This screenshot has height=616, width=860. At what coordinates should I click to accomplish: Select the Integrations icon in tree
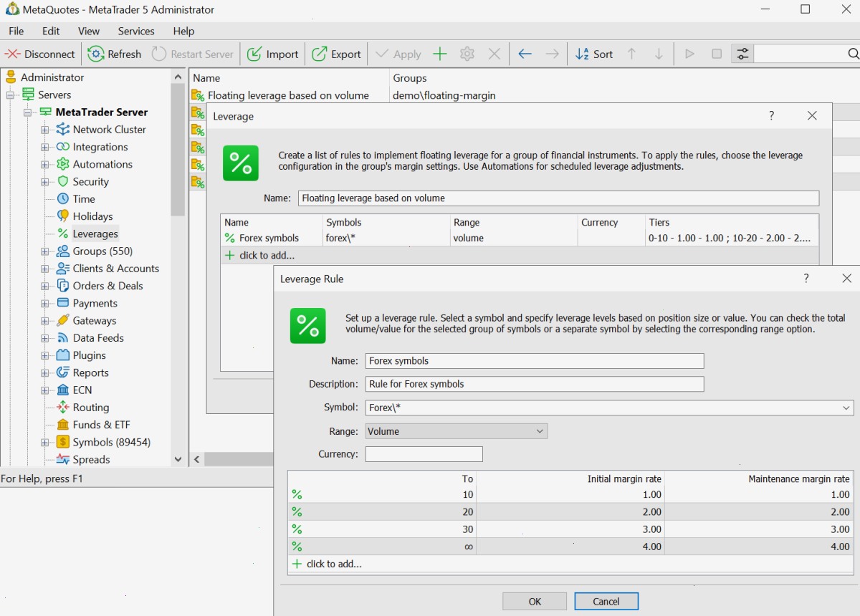[63, 147]
